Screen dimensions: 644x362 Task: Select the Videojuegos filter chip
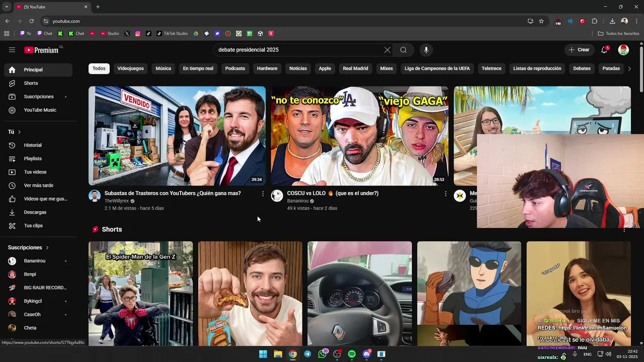click(130, 68)
